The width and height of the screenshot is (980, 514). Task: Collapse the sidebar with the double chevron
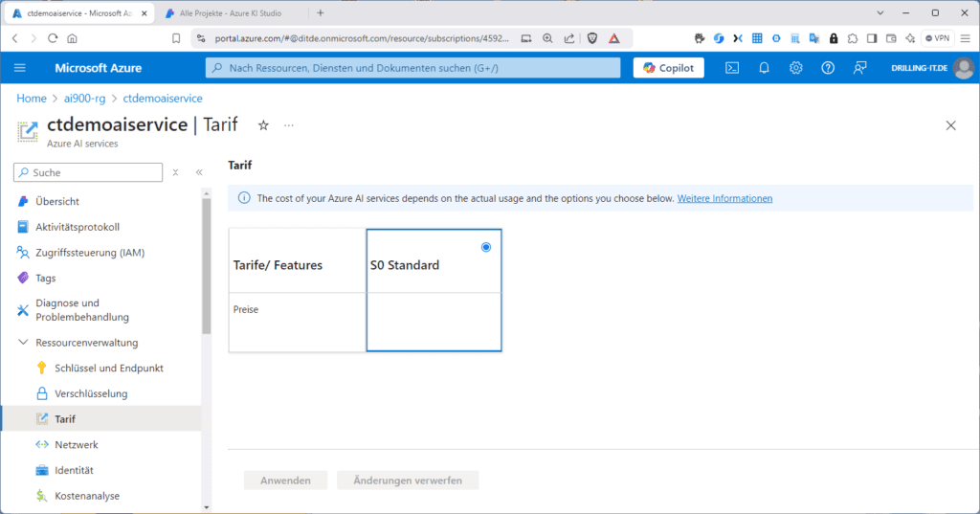(199, 172)
